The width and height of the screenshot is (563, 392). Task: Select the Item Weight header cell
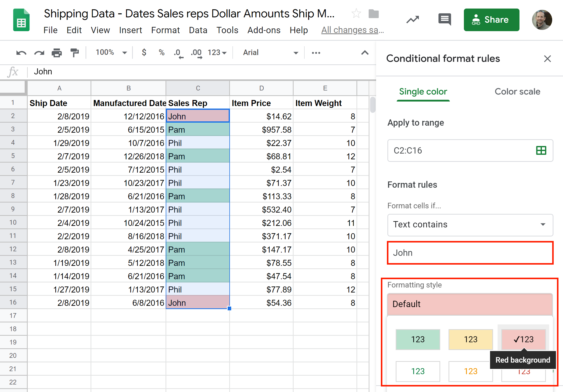[x=325, y=103]
